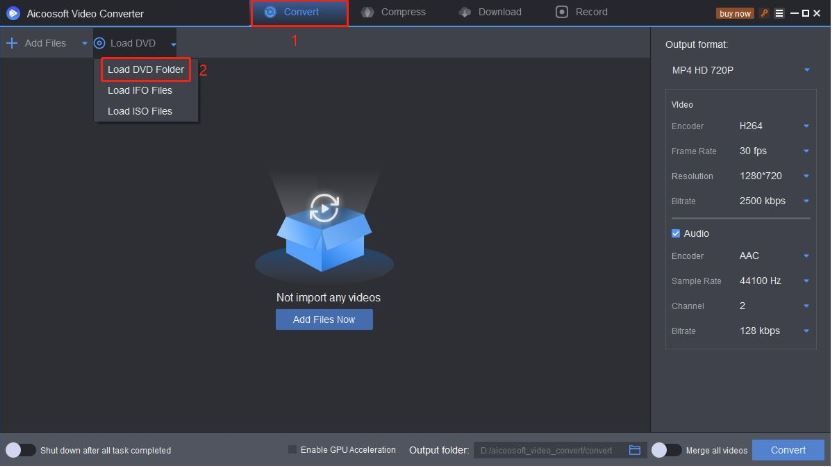Click the Record tab icon

click(562, 12)
